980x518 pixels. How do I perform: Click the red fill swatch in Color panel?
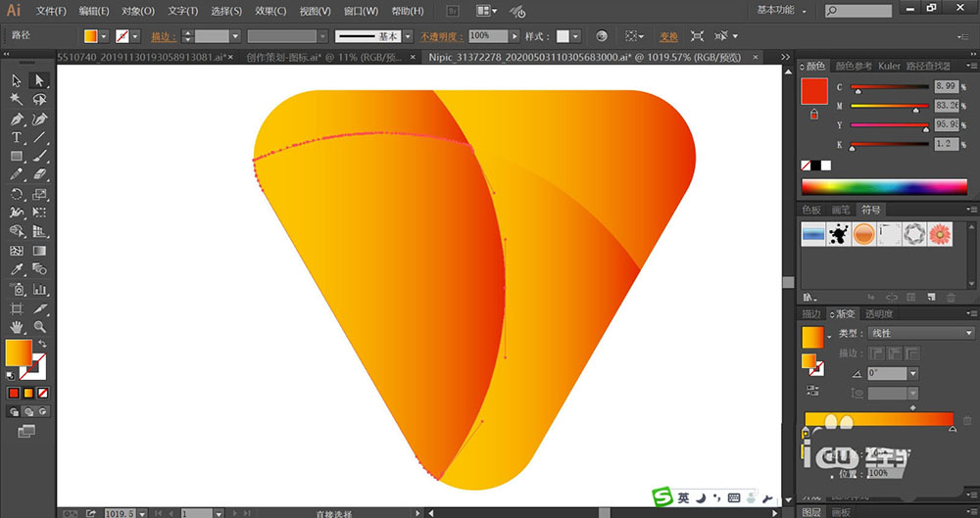(x=814, y=91)
